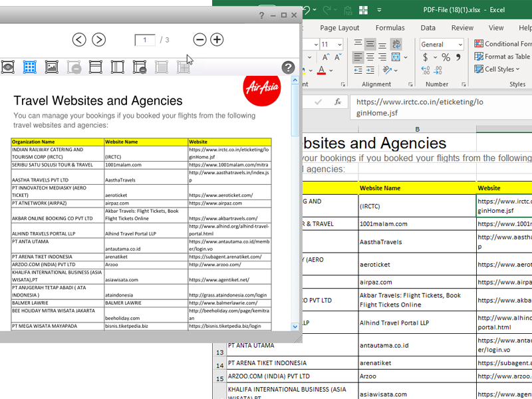Click the add row separators tool

(95, 67)
